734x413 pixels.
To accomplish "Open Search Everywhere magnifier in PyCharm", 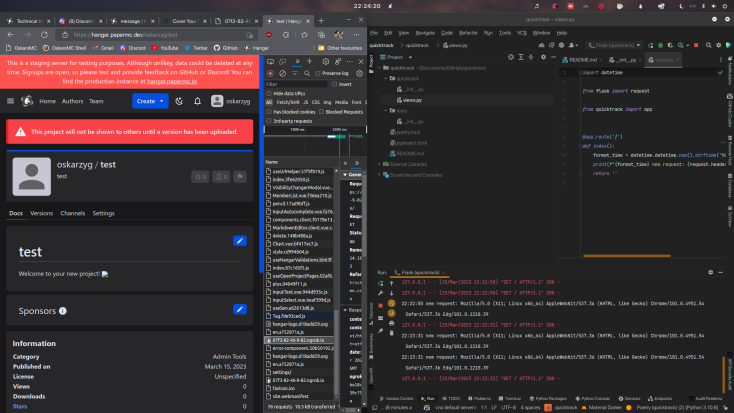I will (x=708, y=45).
